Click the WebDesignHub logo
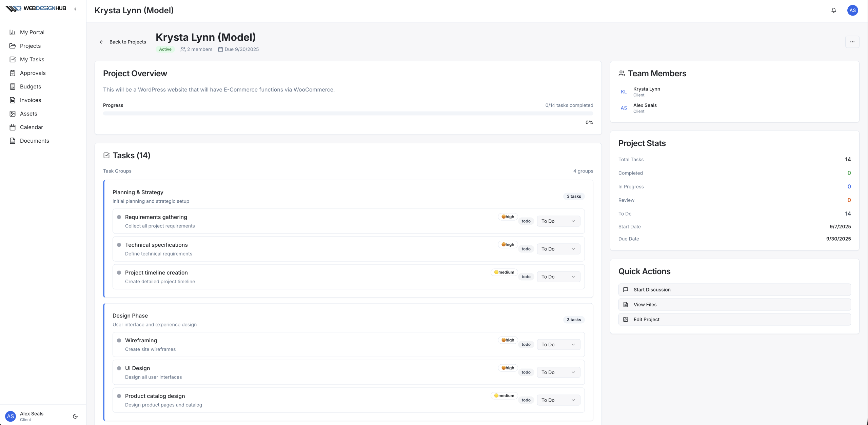The height and width of the screenshot is (425, 868). (36, 8)
